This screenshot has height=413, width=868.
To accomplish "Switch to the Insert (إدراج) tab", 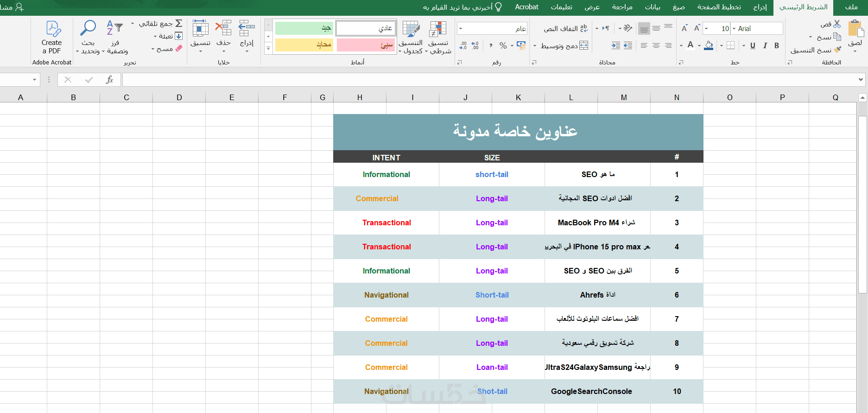I will point(760,7).
